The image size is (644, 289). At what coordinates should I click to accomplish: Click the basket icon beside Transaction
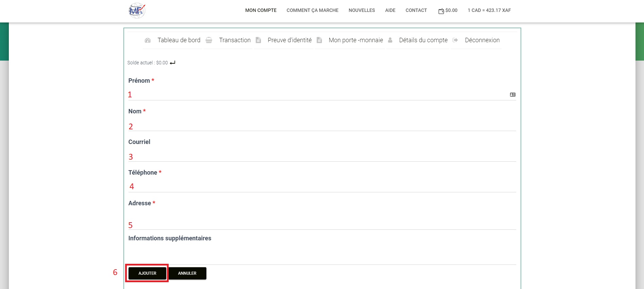(x=209, y=40)
